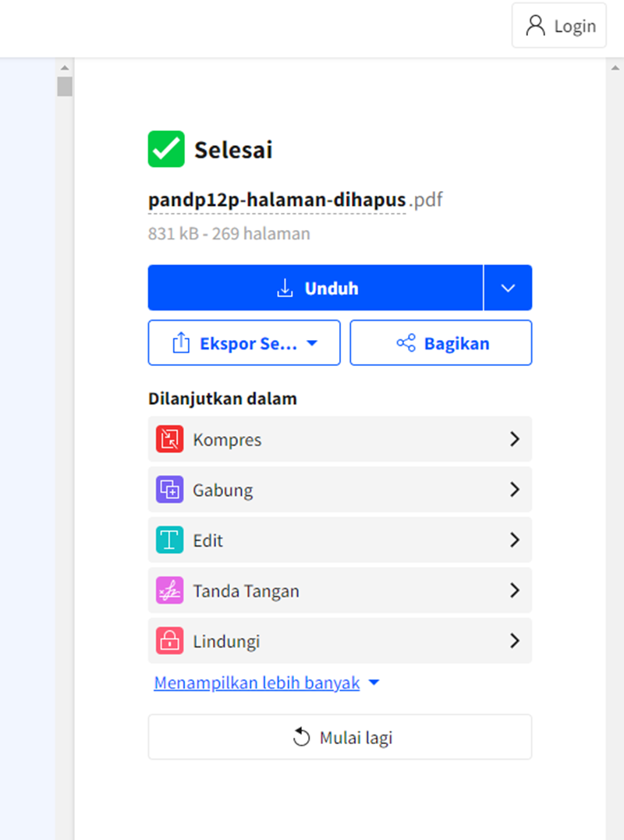
Task: Click the left panel scroll up arrow
Action: point(65,68)
